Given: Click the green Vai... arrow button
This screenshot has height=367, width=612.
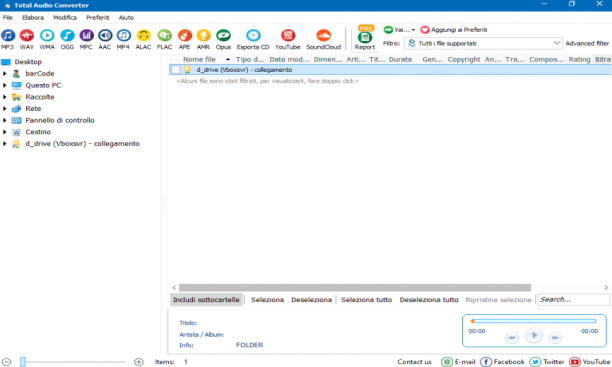Looking at the screenshot, I should click(388, 30).
